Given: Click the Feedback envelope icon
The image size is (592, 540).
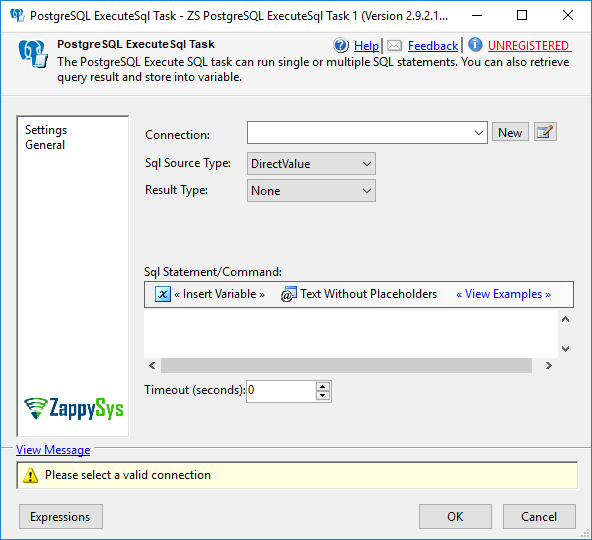Looking at the screenshot, I should coord(395,46).
